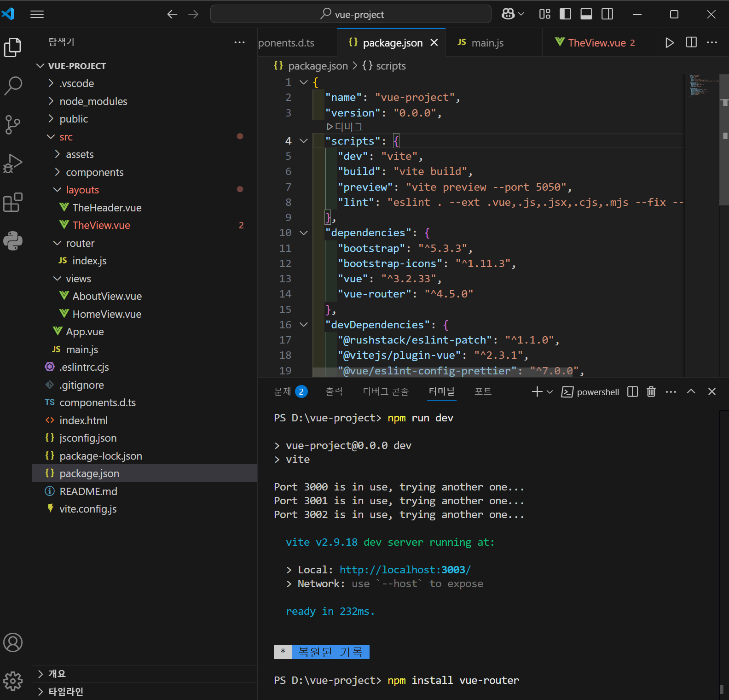Open the new terminal launch profile dropdown

550,392
